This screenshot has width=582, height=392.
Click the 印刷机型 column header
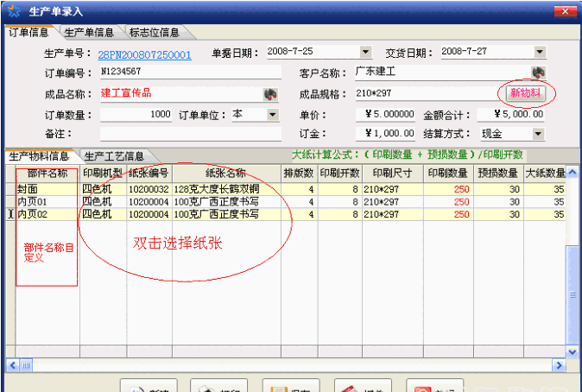pyautogui.click(x=103, y=173)
